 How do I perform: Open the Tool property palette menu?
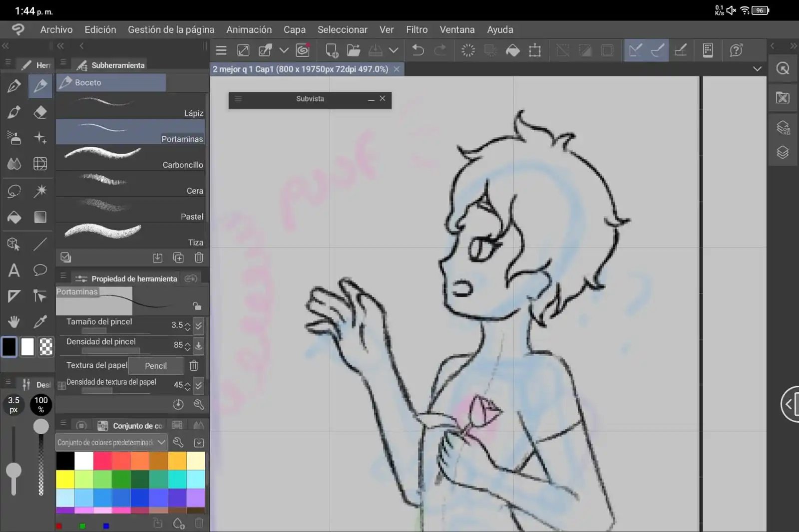(x=63, y=275)
